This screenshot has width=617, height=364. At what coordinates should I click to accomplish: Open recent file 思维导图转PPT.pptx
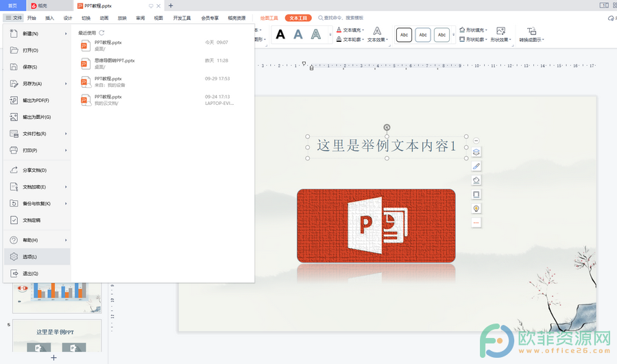coord(158,63)
